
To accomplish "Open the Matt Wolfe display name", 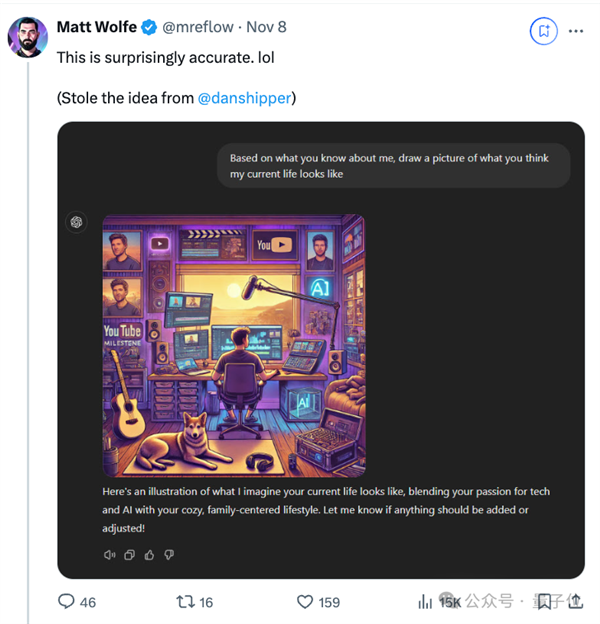I will tap(97, 27).
